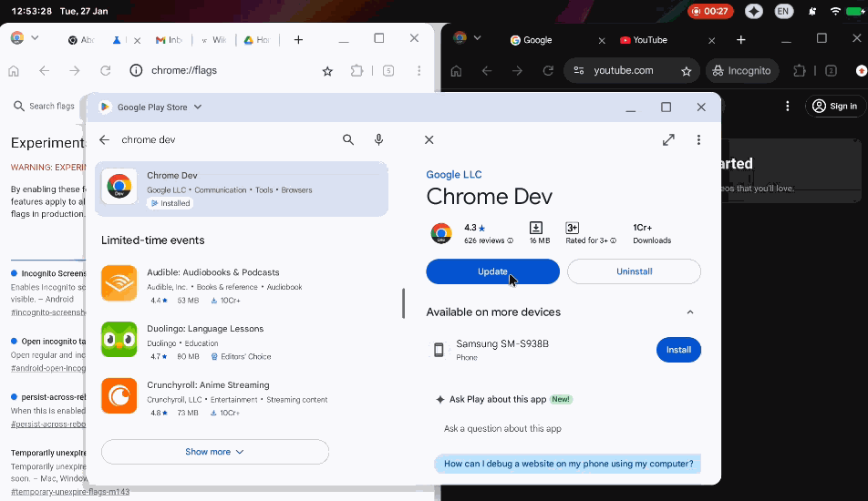Open Extensions puzzle icon in Incognito Chrome
Viewport: 868px width, 501px height.
click(x=800, y=71)
